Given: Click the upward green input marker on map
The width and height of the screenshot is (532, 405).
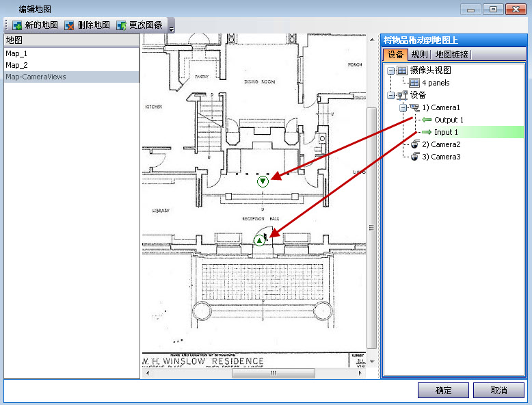Looking at the screenshot, I should (x=260, y=241).
